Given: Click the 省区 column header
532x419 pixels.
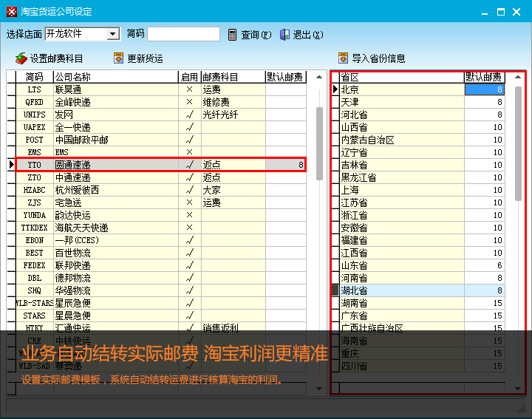Looking at the screenshot, I should 402,77.
